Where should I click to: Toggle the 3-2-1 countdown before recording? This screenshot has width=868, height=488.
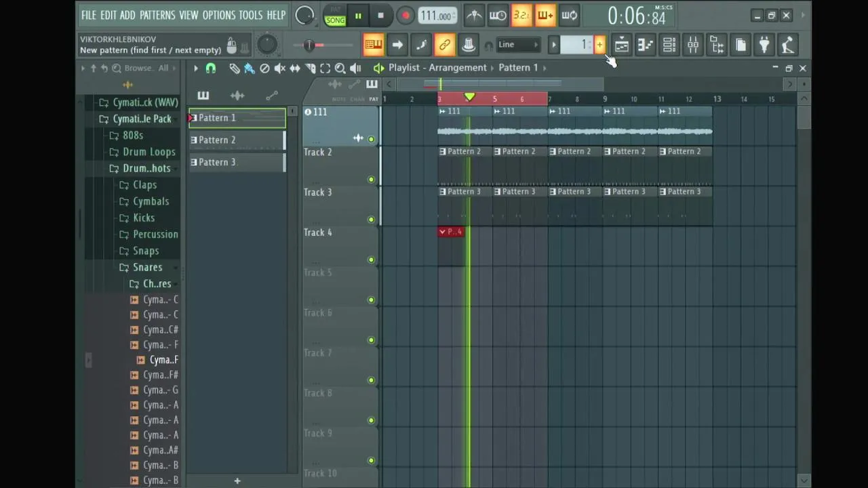tap(521, 16)
